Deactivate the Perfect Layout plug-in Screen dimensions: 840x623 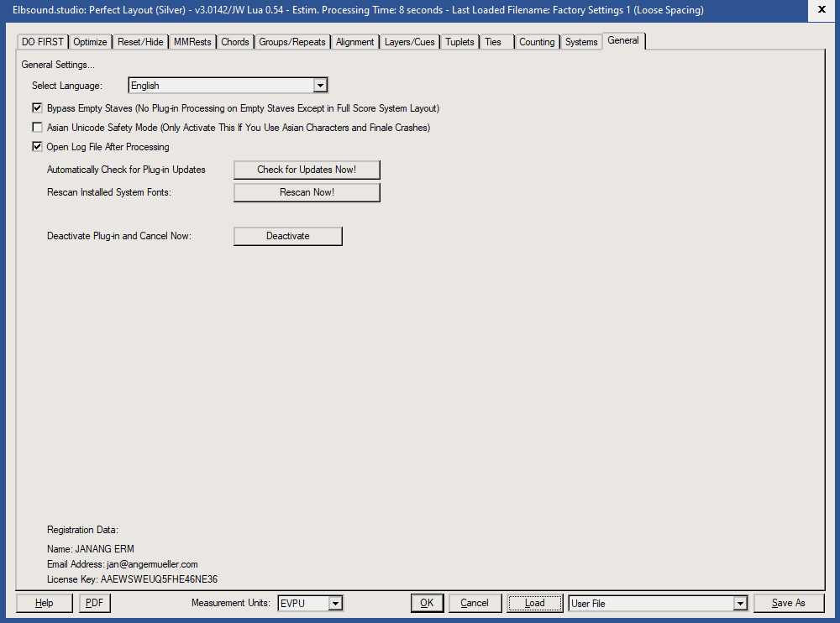(x=287, y=236)
